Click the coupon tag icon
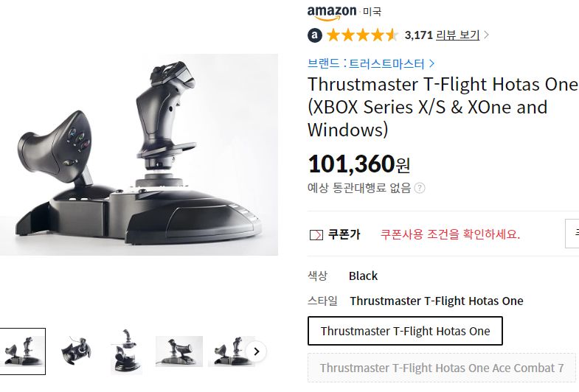This screenshot has height=392, width=579. point(316,234)
